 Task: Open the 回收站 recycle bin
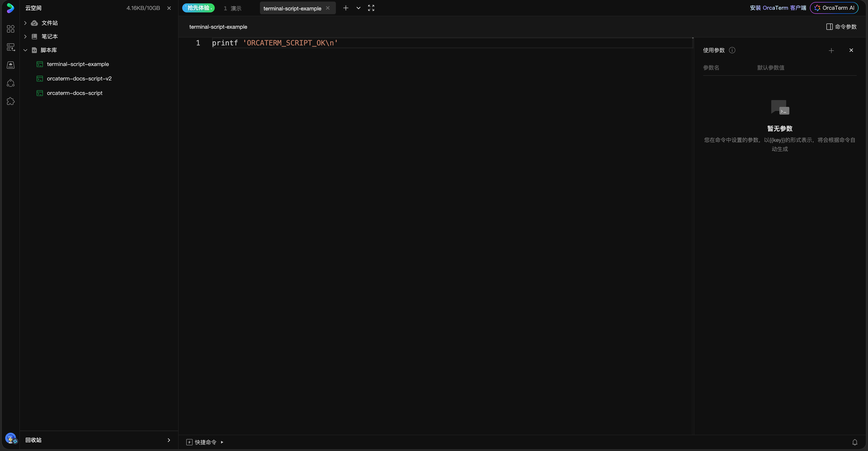coord(98,440)
